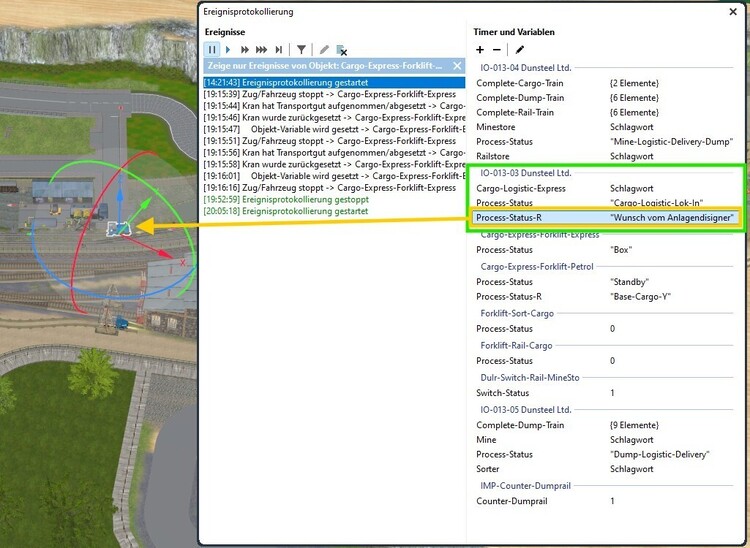This screenshot has width=750, height=548.
Task: Select Process-Status under Forklift-Rail-Cargo
Action: tap(605, 361)
